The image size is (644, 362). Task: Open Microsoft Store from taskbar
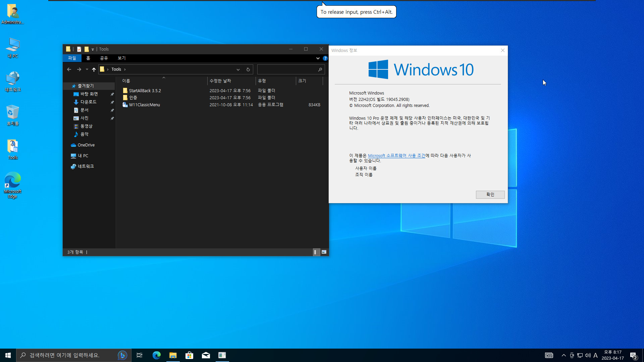190,355
